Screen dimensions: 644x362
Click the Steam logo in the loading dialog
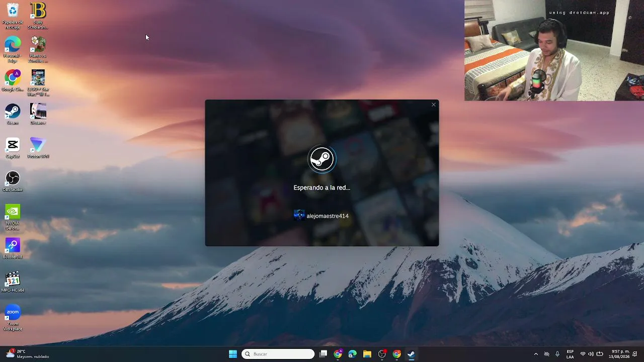322,159
